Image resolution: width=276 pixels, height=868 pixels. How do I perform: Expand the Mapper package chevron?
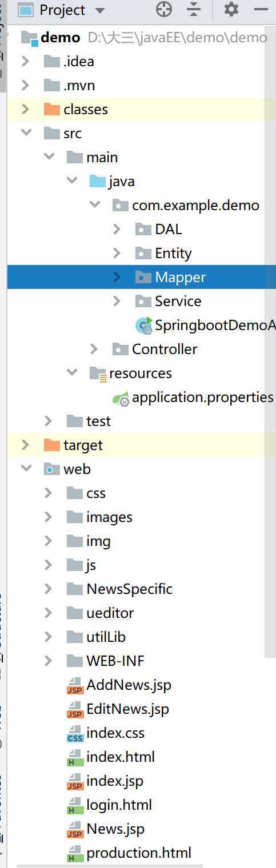tap(117, 277)
